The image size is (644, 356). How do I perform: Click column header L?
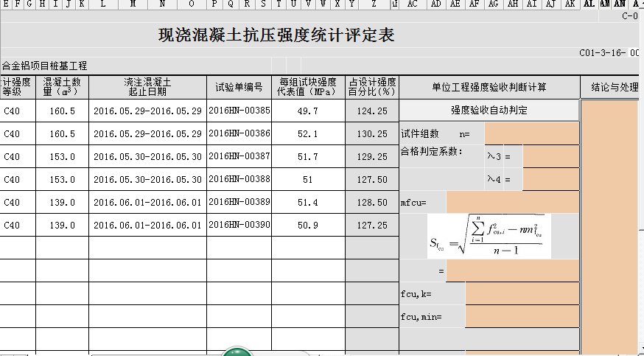[102, 4]
